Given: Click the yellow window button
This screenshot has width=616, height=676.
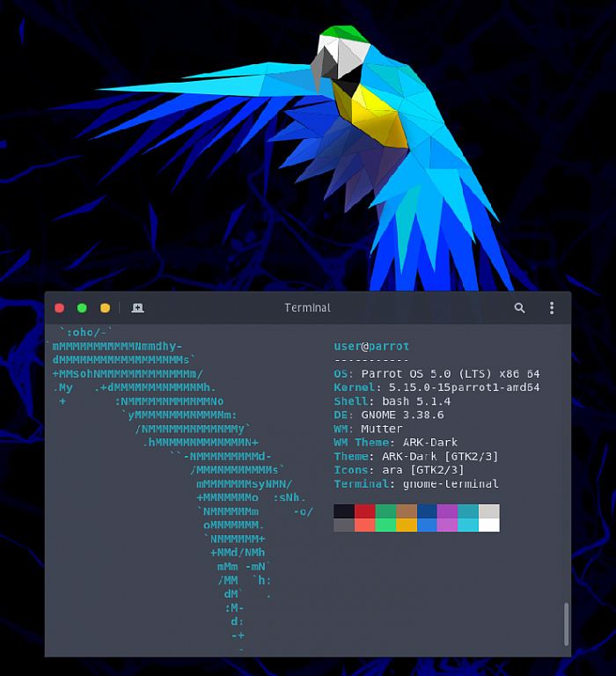Looking at the screenshot, I should [x=106, y=308].
